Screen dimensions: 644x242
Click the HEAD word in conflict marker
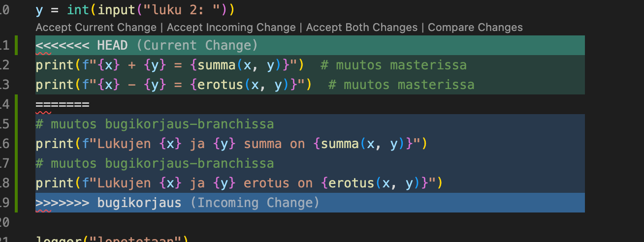112,46
